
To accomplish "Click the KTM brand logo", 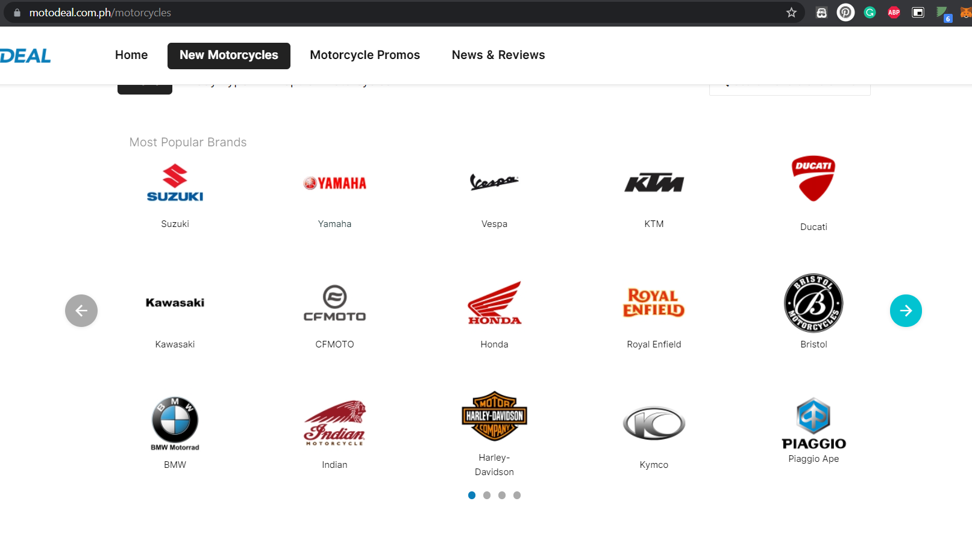I will pos(654,183).
